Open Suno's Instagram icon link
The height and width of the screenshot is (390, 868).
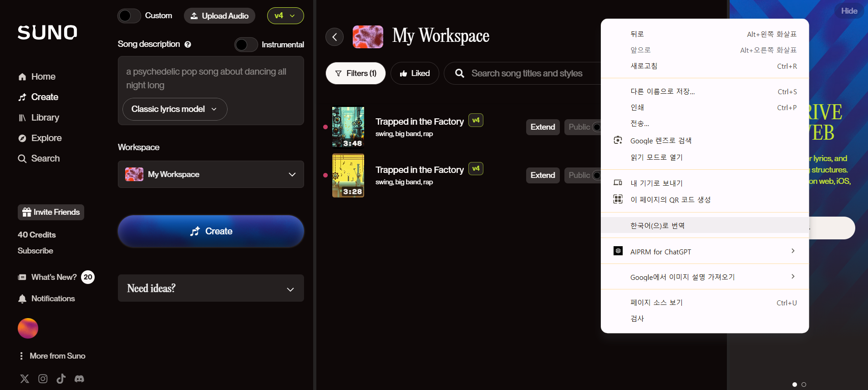pos(43,379)
